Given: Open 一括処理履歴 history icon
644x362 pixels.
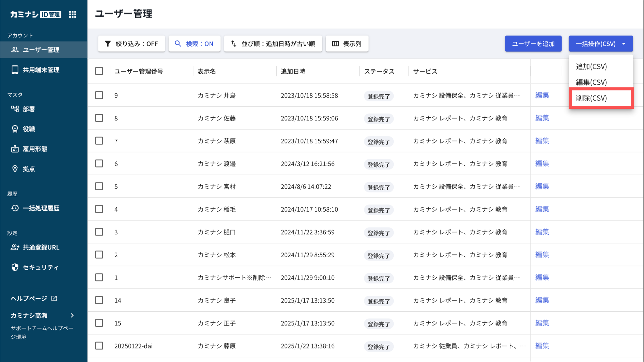Looking at the screenshot, I should (15, 208).
